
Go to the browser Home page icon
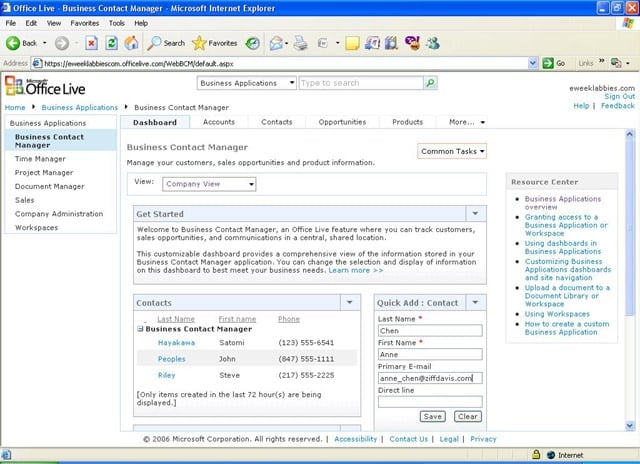coord(131,43)
